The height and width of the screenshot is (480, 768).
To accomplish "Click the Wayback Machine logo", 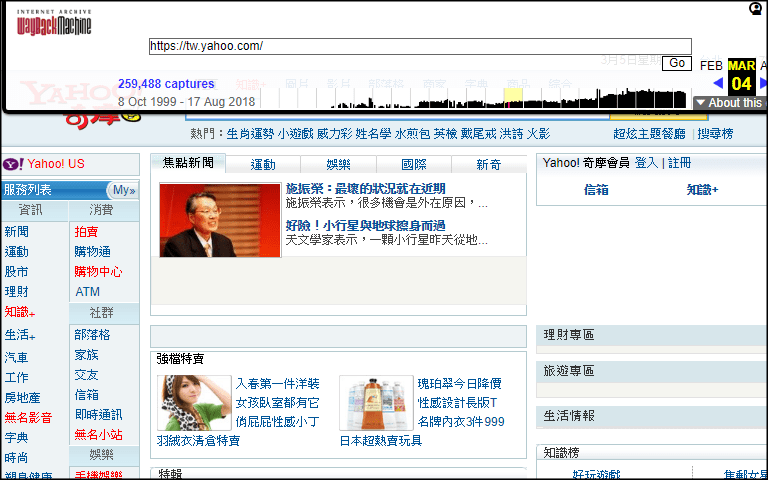I will (x=54, y=23).
